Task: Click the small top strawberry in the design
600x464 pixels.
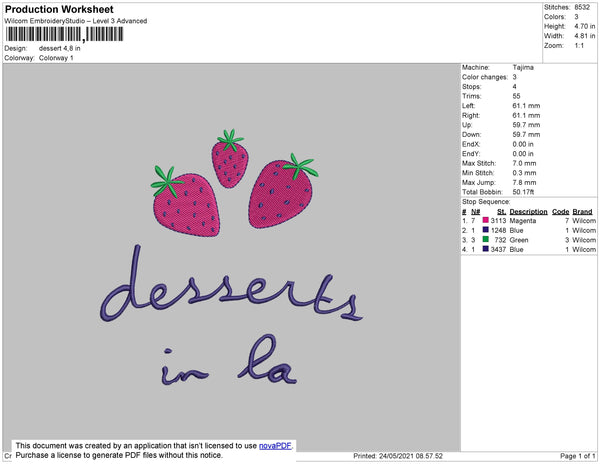Action: pos(230,159)
